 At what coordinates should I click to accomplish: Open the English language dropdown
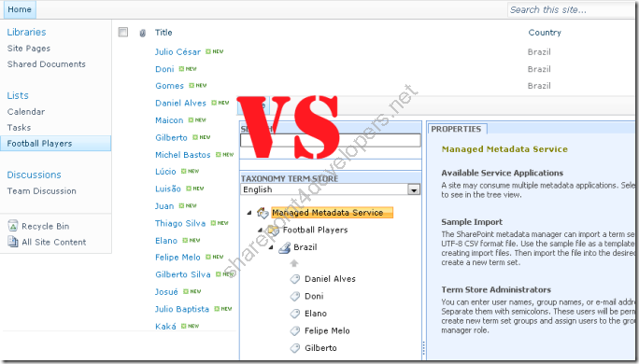[x=414, y=189]
